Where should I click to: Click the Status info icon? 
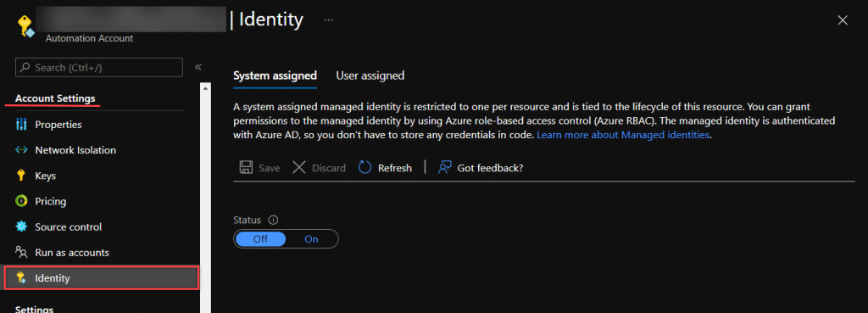[273, 220]
